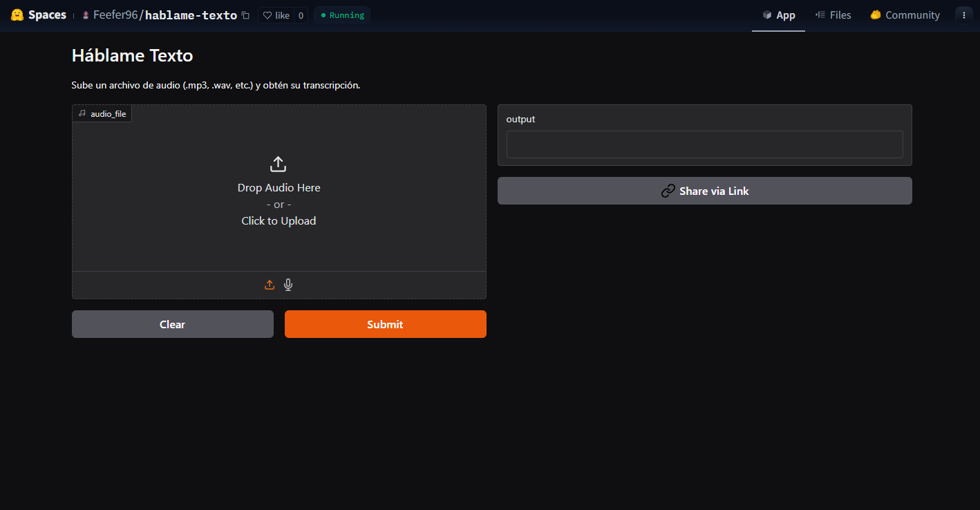Screen dimensions: 980x510
Task: Click the Sube un archivo de audio description
Action: (x=216, y=86)
